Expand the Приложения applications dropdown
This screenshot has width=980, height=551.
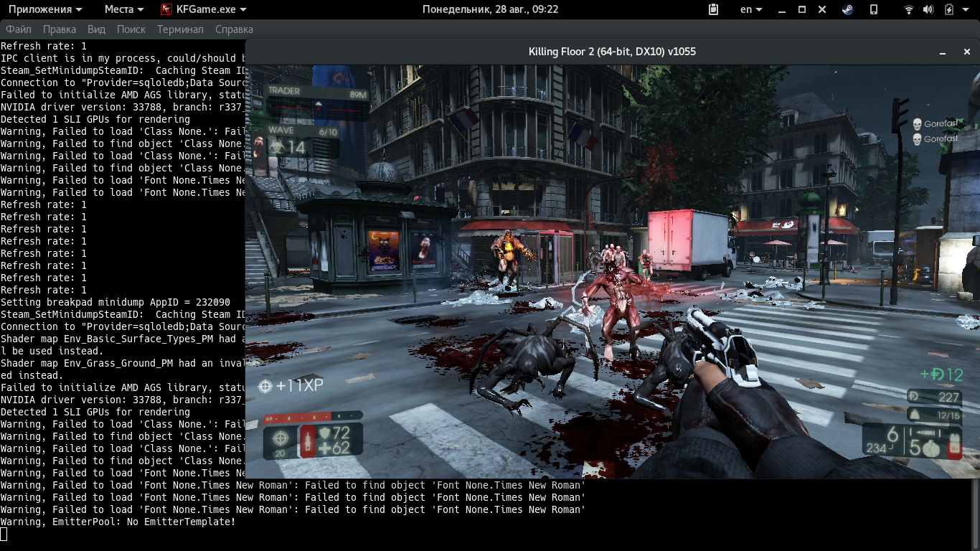45,9
